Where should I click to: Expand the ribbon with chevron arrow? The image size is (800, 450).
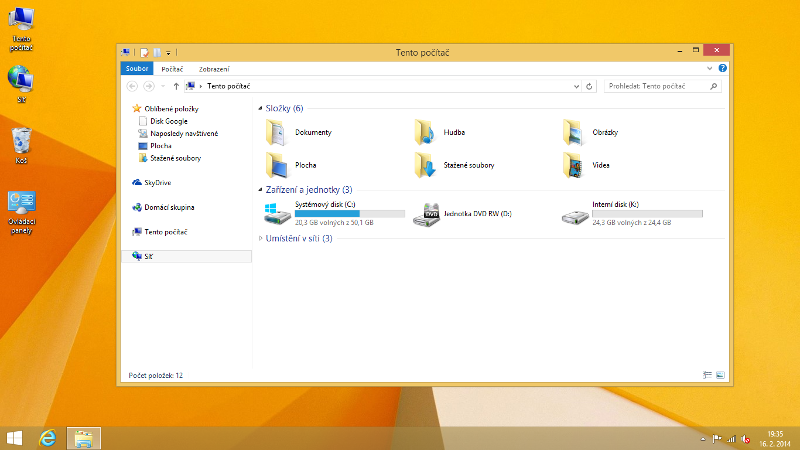coord(710,68)
